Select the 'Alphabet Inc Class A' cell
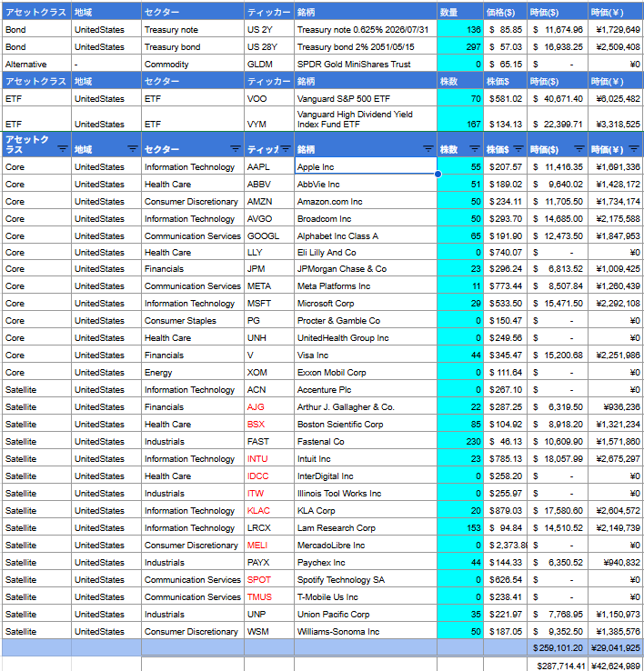 pyautogui.click(x=366, y=235)
